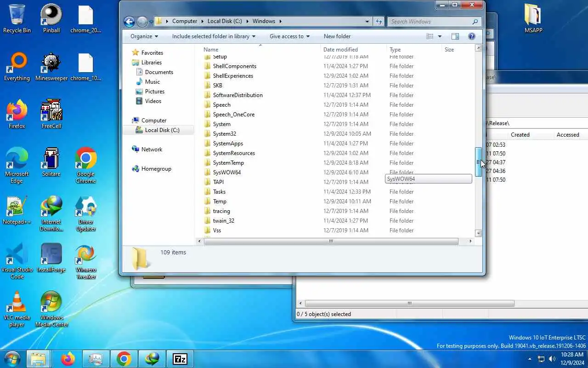
Task: Open the FreeCell desktop shortcut
Action: tap(51, 115)
